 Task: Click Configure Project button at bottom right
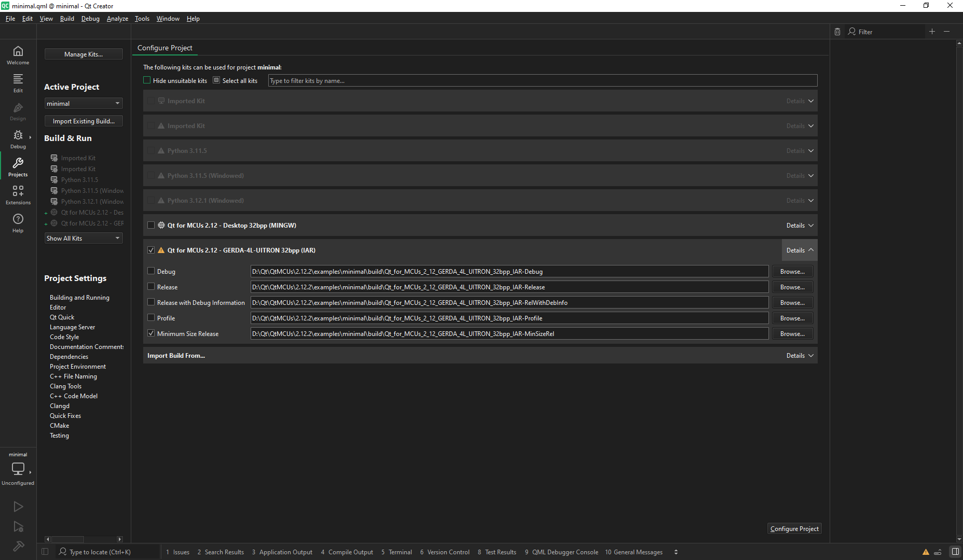click(794, 528)
